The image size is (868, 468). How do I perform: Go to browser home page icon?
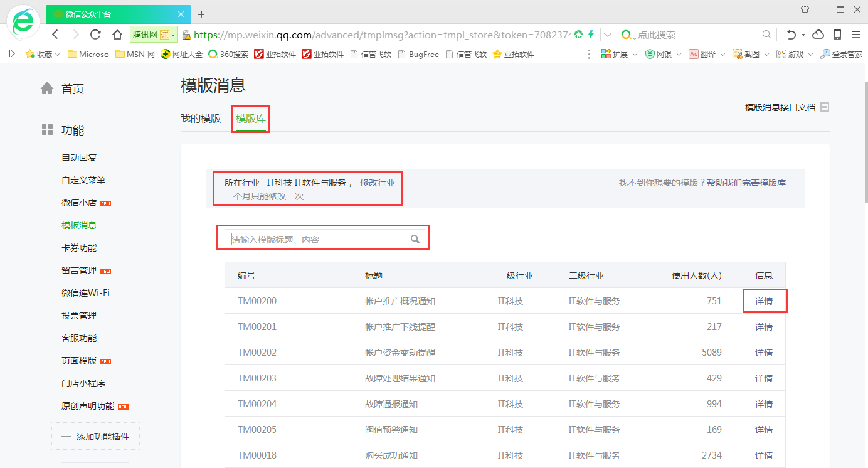coord(117,35)
